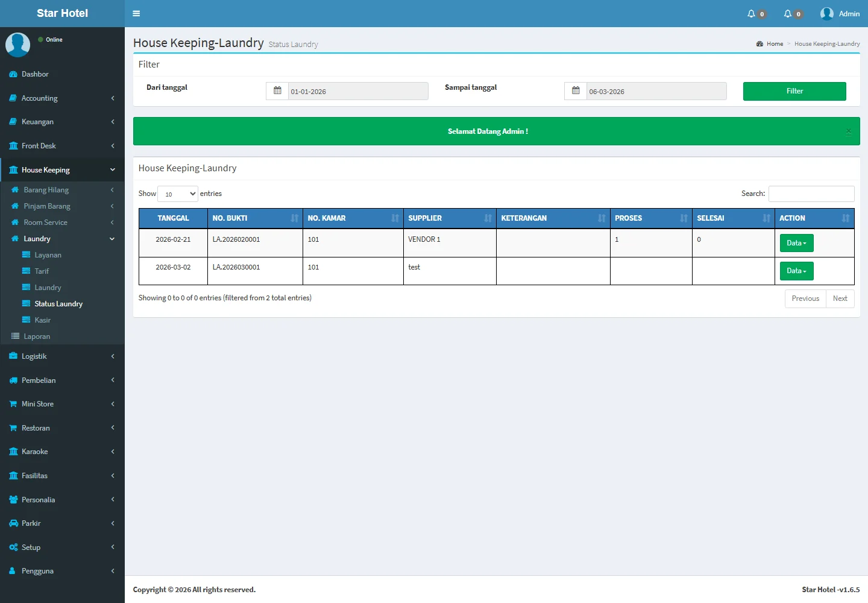Sort table by the Supplier column
Screen dimensions: 868x603
[x=449, y=218]
